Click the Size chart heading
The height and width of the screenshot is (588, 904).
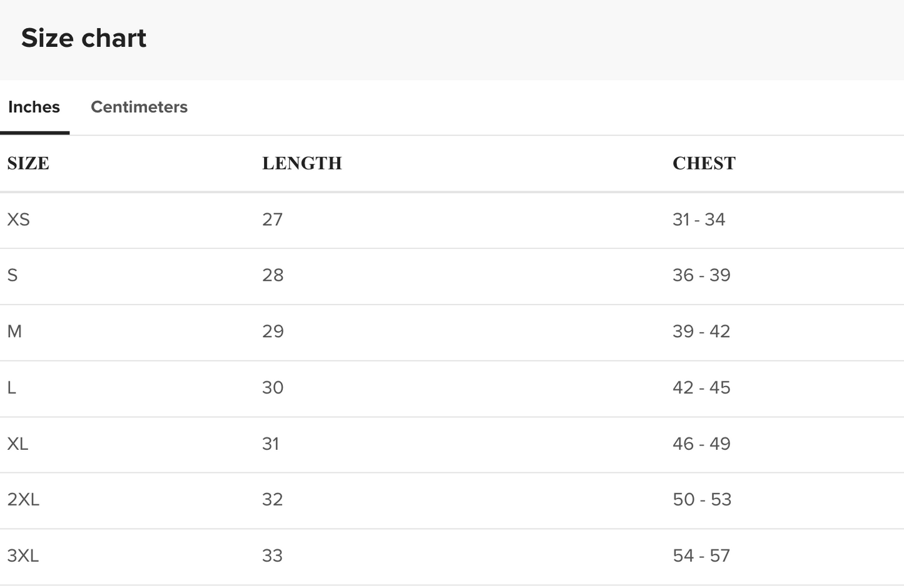click(x=84, y=38)
